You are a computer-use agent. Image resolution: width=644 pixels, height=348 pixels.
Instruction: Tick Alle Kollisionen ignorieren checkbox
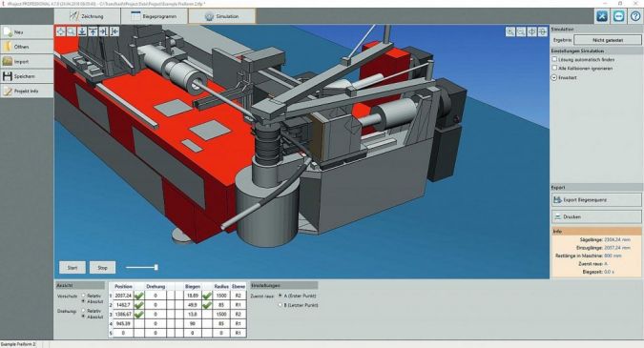[554, 68]
